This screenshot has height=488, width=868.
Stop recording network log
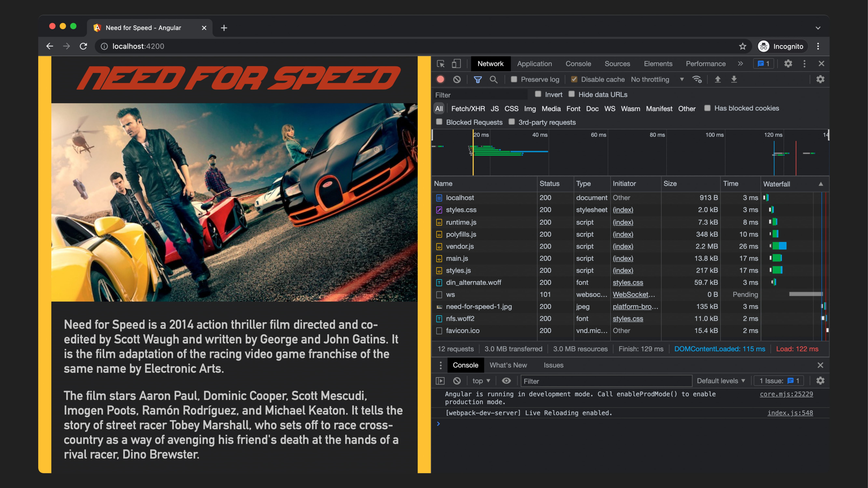(440, 80)
